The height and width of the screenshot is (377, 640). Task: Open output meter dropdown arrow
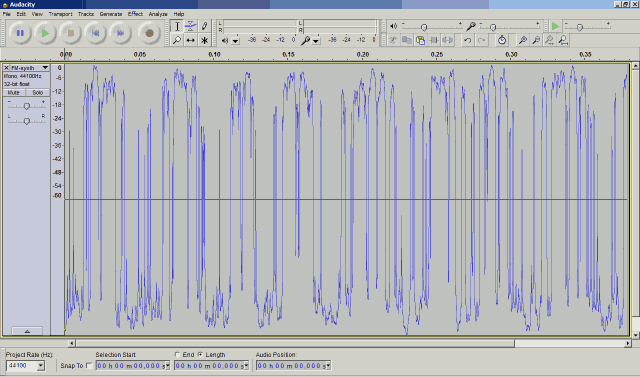[236, 41]
